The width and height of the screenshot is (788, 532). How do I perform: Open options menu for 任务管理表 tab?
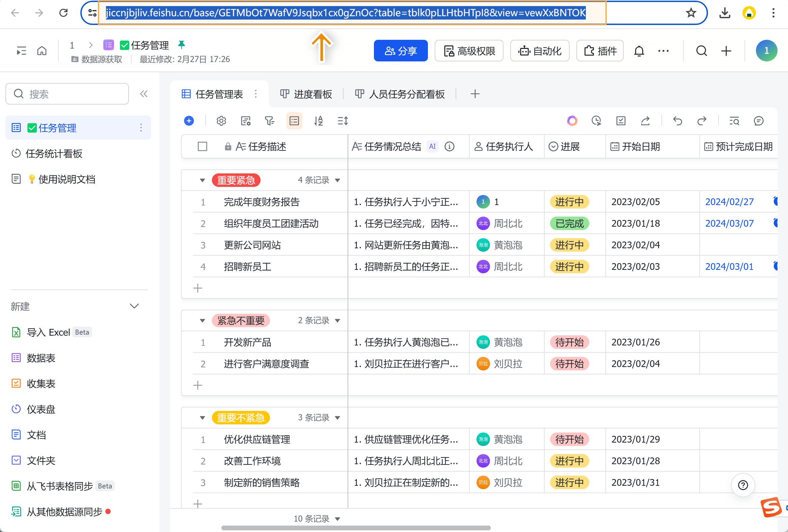click(256, 94)
